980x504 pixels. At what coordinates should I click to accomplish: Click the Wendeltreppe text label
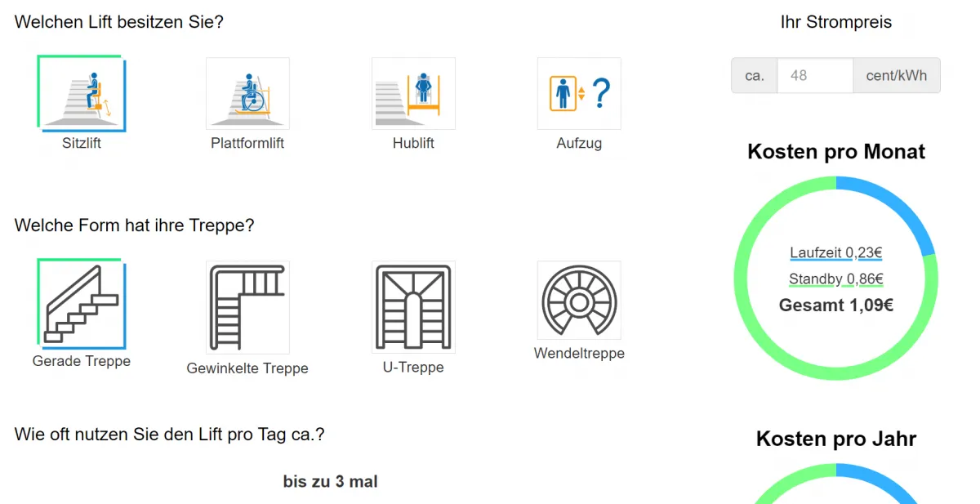[579, 354]
